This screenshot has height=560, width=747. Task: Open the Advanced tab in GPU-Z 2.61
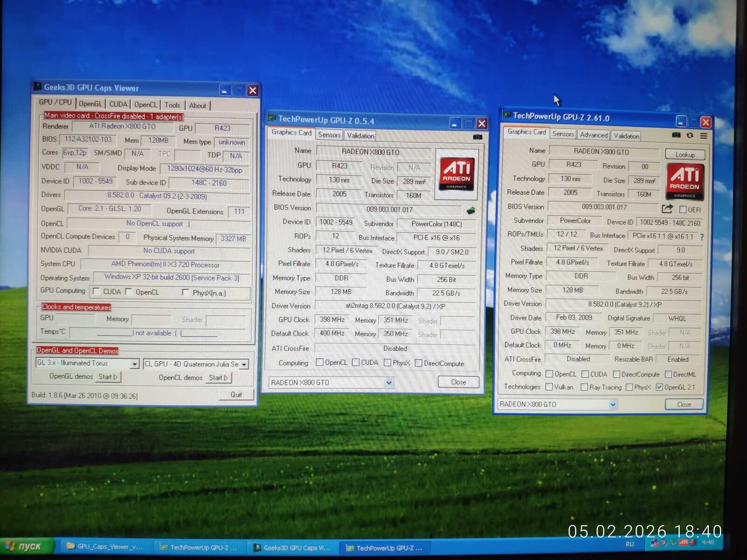(594, 135)
